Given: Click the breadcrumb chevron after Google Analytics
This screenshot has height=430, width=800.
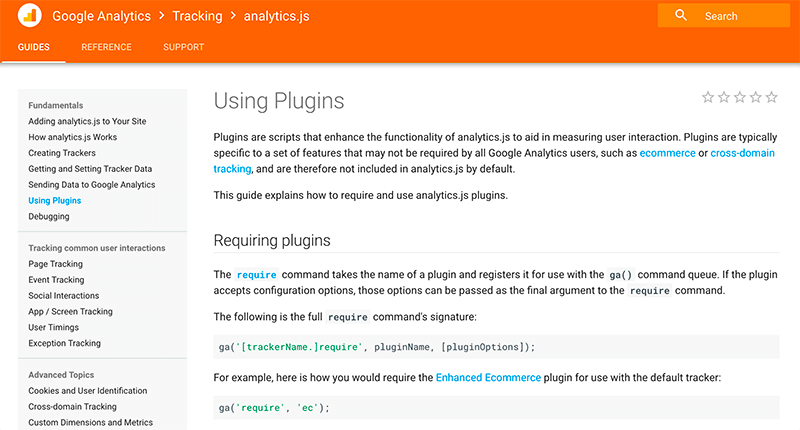Looking at the screenshot, I should point(162,16).
